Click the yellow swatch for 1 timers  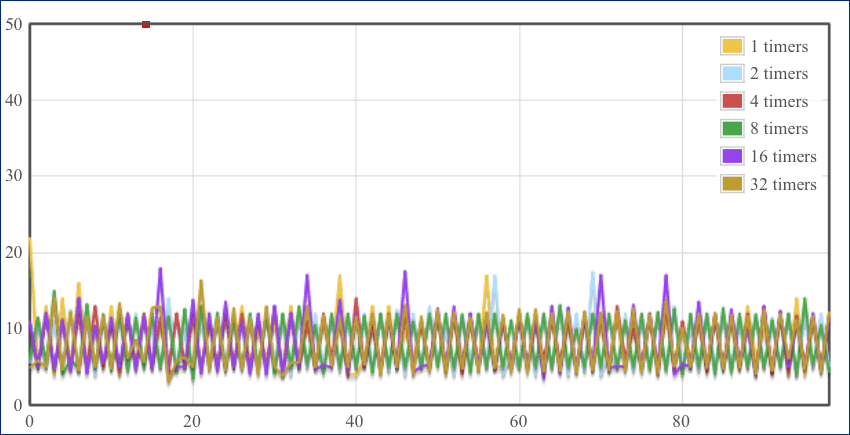coord(731,46)
